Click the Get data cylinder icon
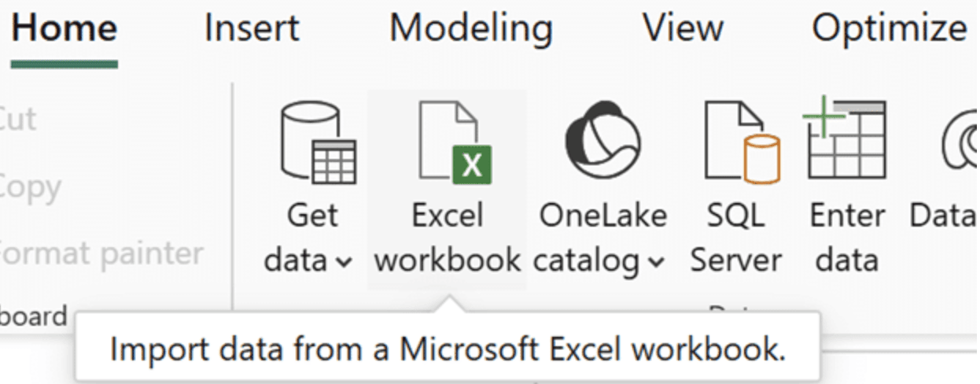The width and height of the screenshot is (980, 384). click(x=318, y=142)
